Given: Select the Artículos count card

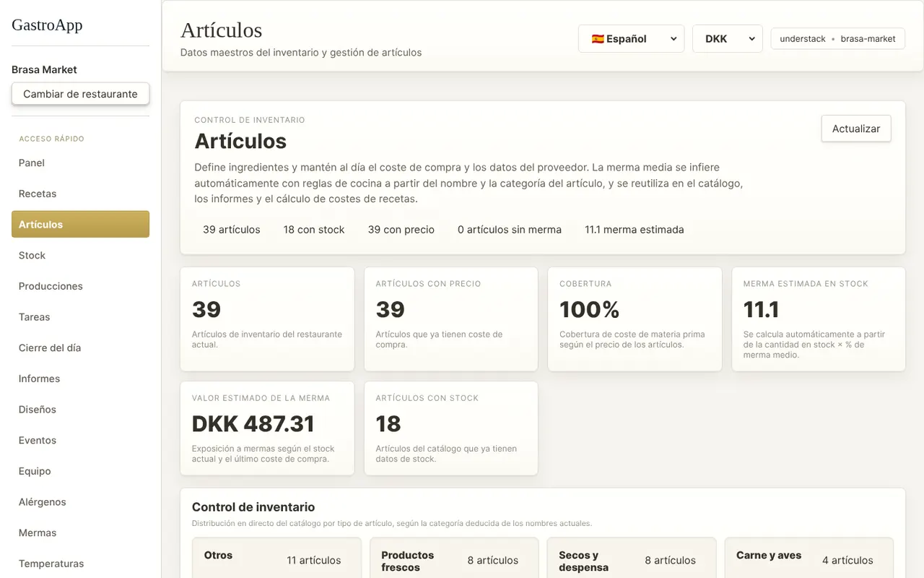Looking at the screenshot, I should pyautogui.click(x=267, y=319).
